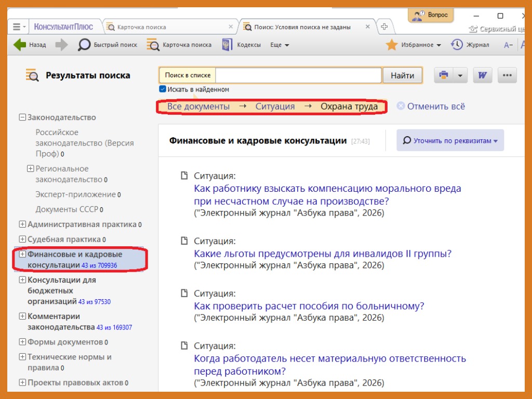This screenshot has height=399, width=532.
Task: Export to Word using W icon
Action: pyautogui.click(x=483, y=75)
